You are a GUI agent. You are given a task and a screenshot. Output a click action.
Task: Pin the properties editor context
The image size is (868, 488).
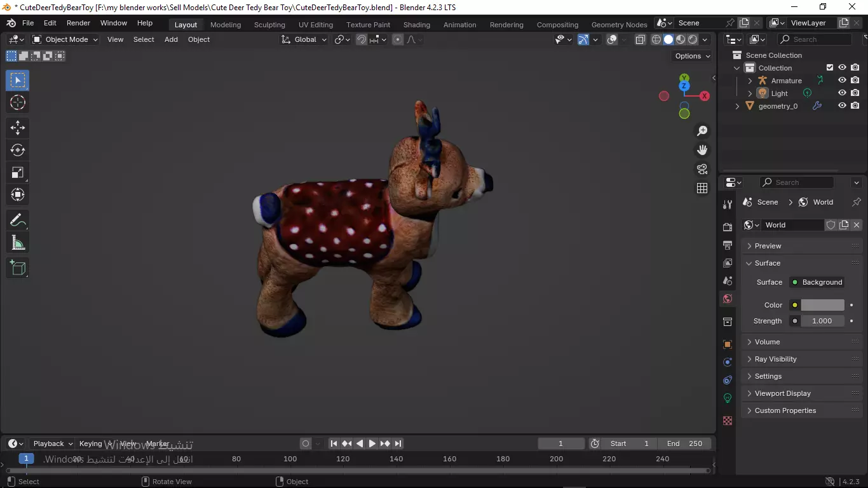click(856, 202)
